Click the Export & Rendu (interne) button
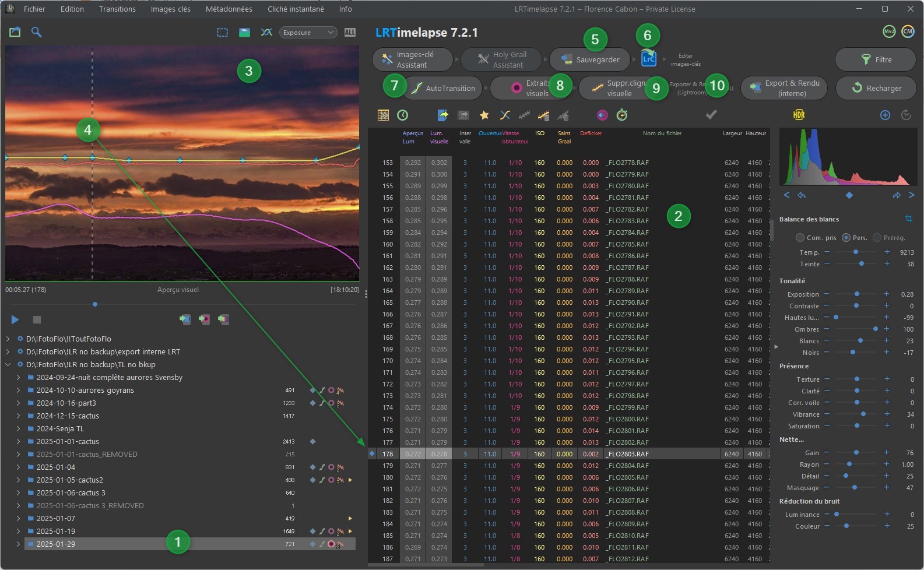This screenshot has width=924, height=570. tap(785, 88)
